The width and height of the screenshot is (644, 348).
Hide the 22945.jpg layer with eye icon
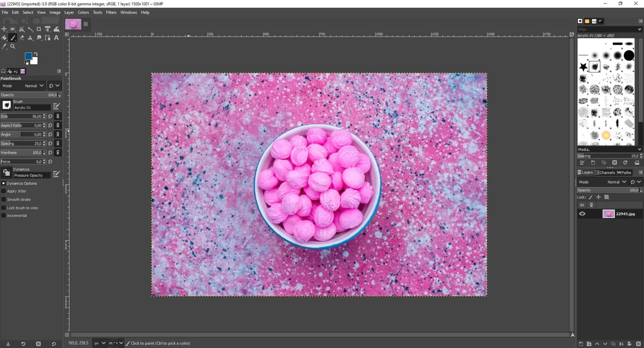pos(582,214)
